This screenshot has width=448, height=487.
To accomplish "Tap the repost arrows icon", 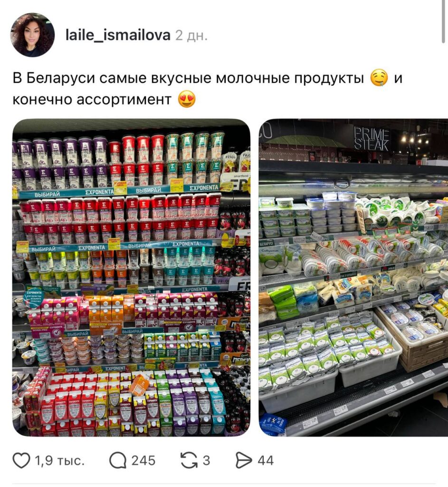I will click(x=189, y=460).
